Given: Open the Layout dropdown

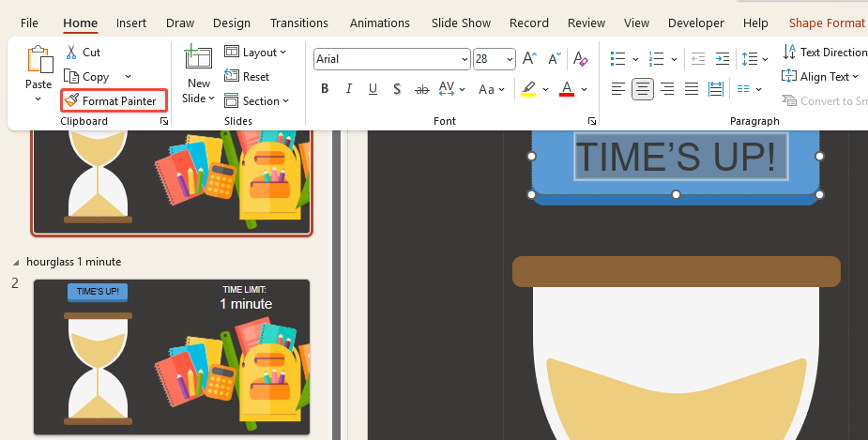Looking at the screenshot, I should [x=255, y=52].
